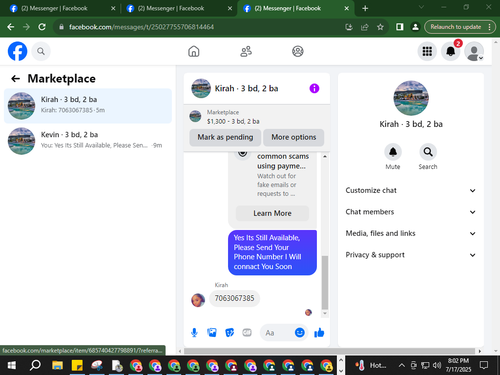
Task: Open File Explorer from the taskbar
Action: point(57,365)
